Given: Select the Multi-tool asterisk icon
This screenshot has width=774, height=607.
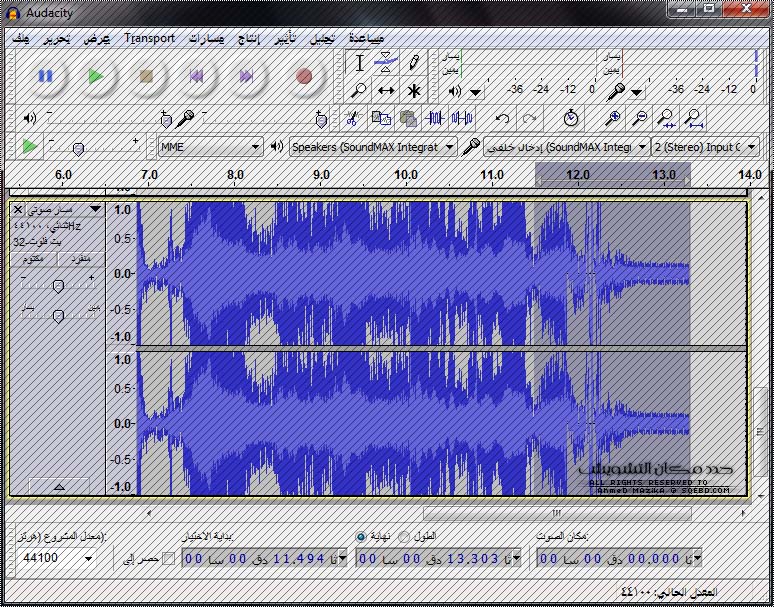Looking at the screenshot, I should 412,90.
